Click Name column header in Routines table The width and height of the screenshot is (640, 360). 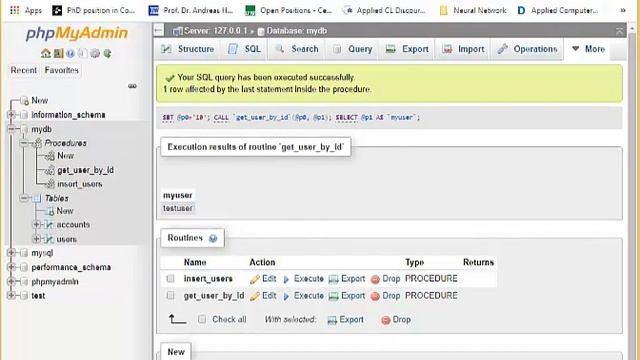point(195,262)
